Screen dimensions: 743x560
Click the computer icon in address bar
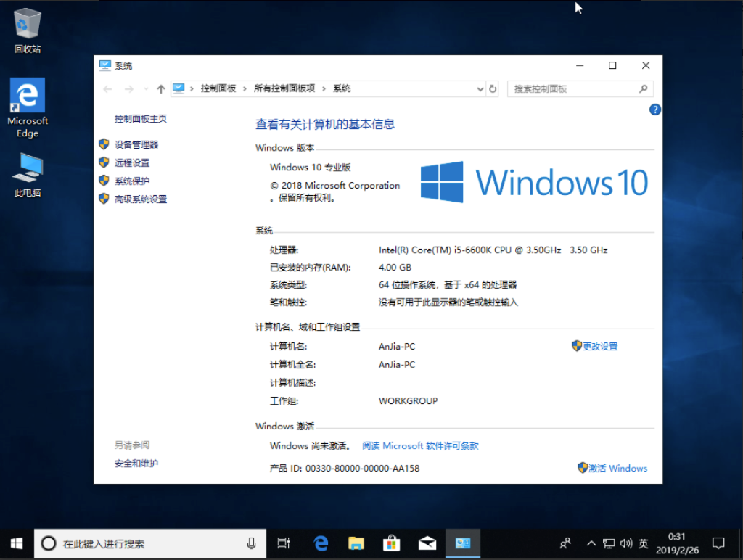[178, 88]
